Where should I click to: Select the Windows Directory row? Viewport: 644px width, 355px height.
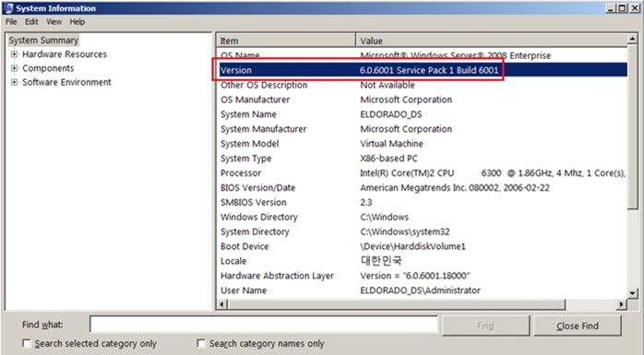click(x=422, y=217)
